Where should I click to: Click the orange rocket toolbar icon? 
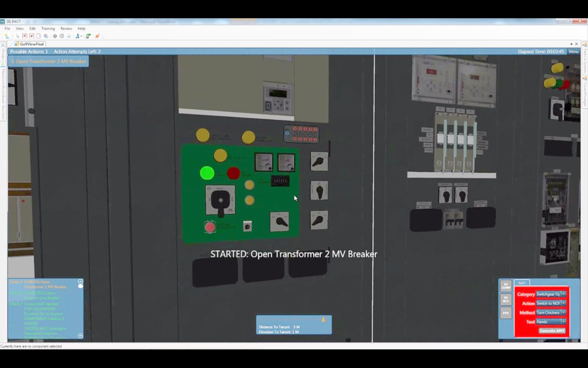point(97,36)
